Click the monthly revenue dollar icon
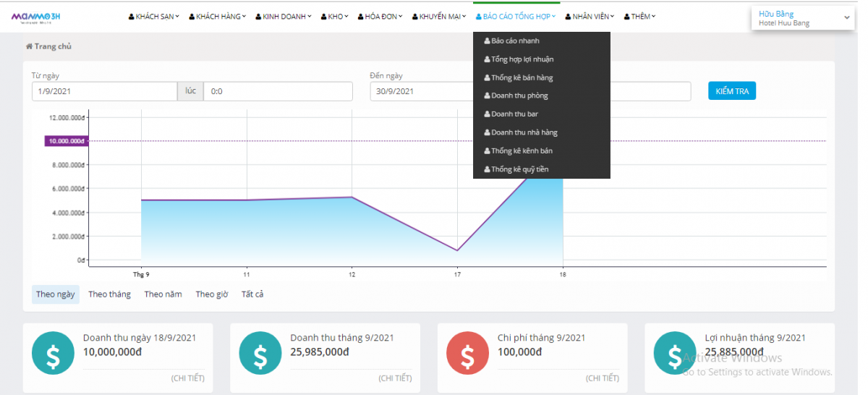Viewport: 868px width, 395px height. pyautogui.click(x=260, y=355)
